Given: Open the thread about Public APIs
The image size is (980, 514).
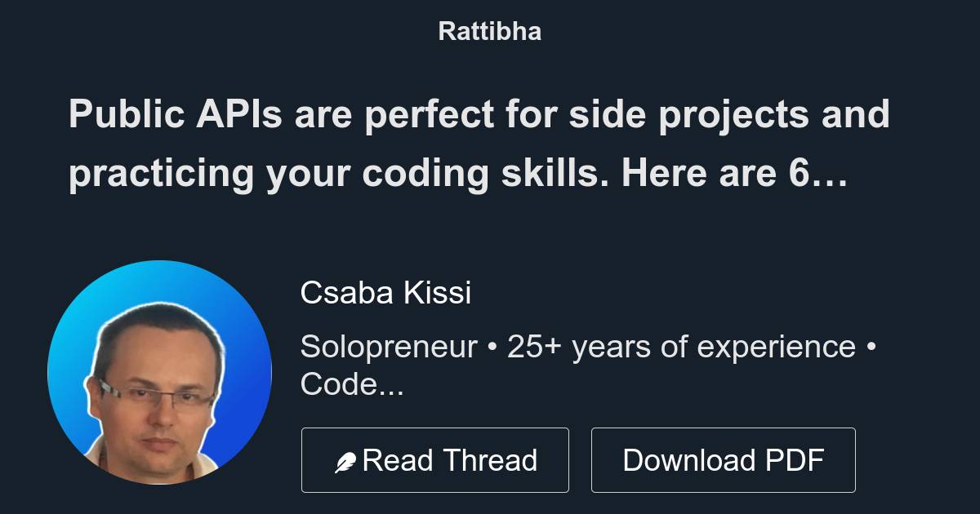Looking at the screenshot, I should tap(480, 143).
